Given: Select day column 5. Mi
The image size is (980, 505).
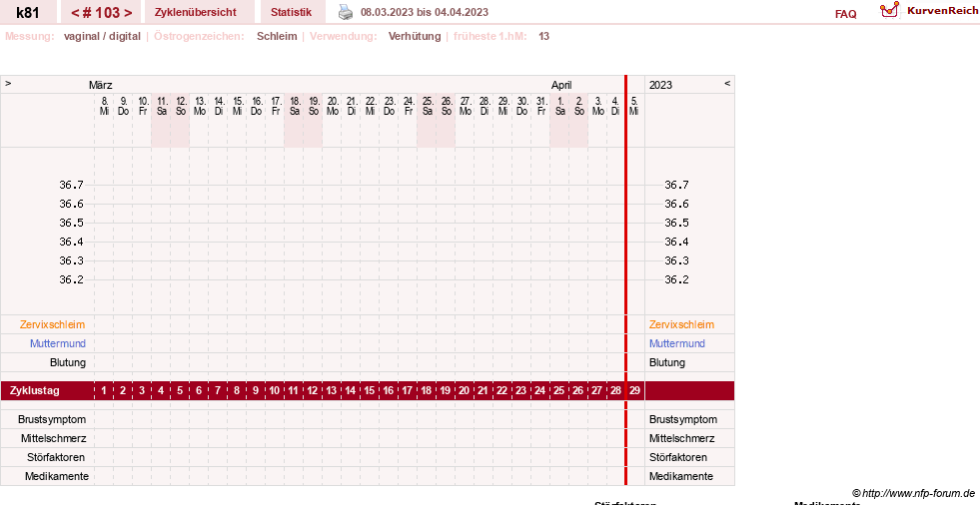Looking at the screenshot, I should [634, 106].
